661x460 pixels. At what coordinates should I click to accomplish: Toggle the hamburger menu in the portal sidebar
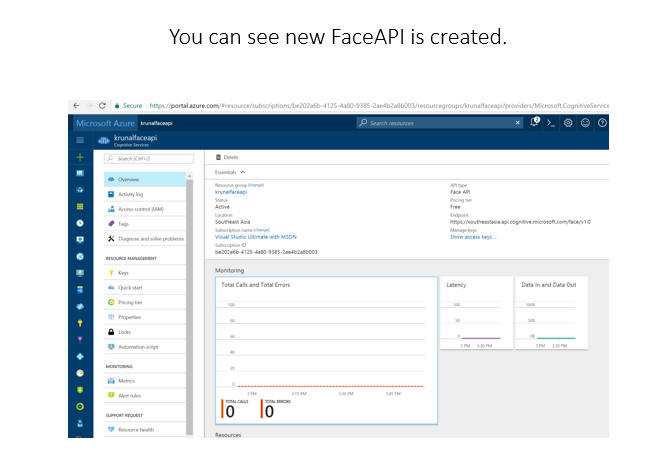(x=80, y=140)
